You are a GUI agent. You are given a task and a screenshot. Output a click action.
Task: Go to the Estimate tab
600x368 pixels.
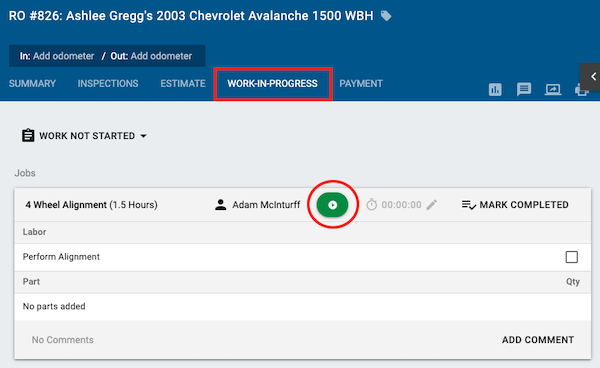pos(183,83)
